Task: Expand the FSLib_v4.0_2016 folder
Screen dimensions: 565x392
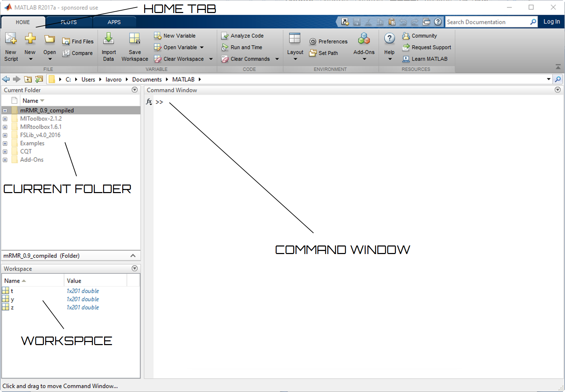Action: 5,135
